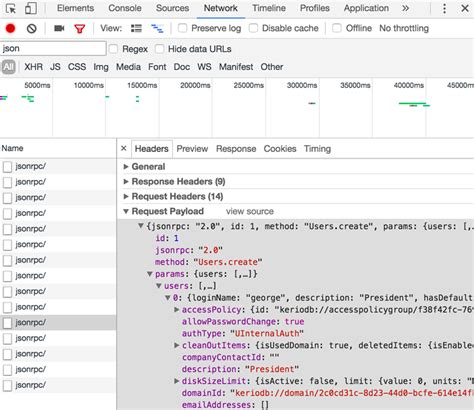The width and height of the screenshot is (474, 410).
Task: Filter requests by XHR
Action: click(33, 67)
